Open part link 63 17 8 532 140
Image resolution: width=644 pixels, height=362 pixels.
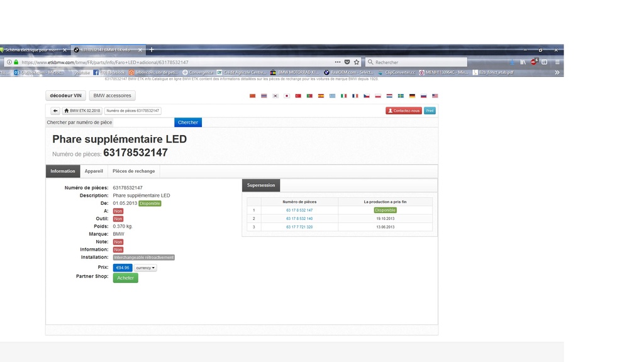[299, 219]
